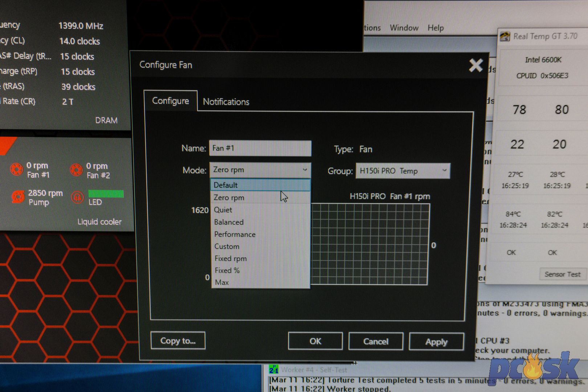Click the 39 clocks tRAS value
This screenshot has width=588, height=392.
[78, 87]
